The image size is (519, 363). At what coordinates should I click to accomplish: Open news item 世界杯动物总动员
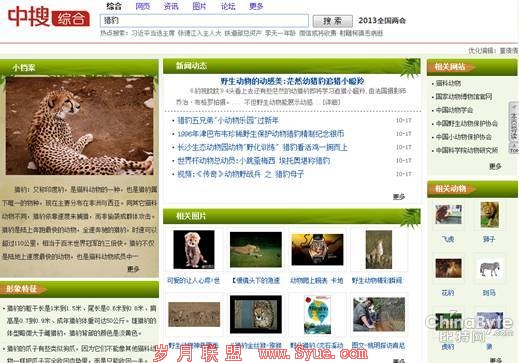[253, 160]
